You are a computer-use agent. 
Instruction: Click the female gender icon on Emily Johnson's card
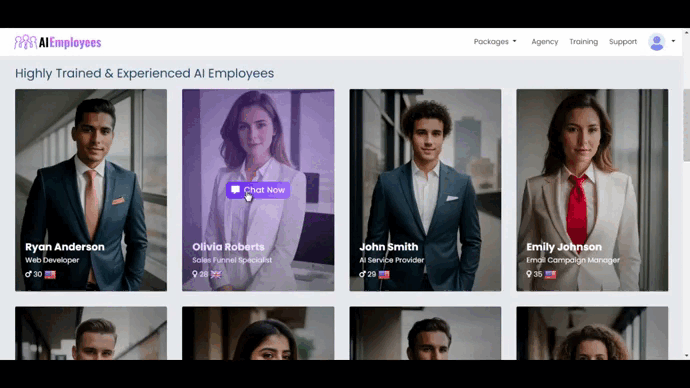pyautogui.click(x=529, y=274)
